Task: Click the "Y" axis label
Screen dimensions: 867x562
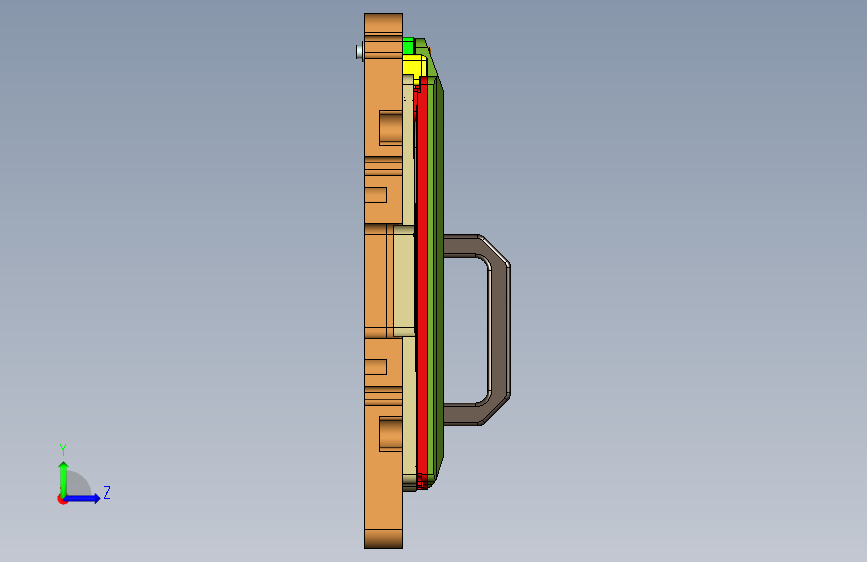Action: pos(63,450)
